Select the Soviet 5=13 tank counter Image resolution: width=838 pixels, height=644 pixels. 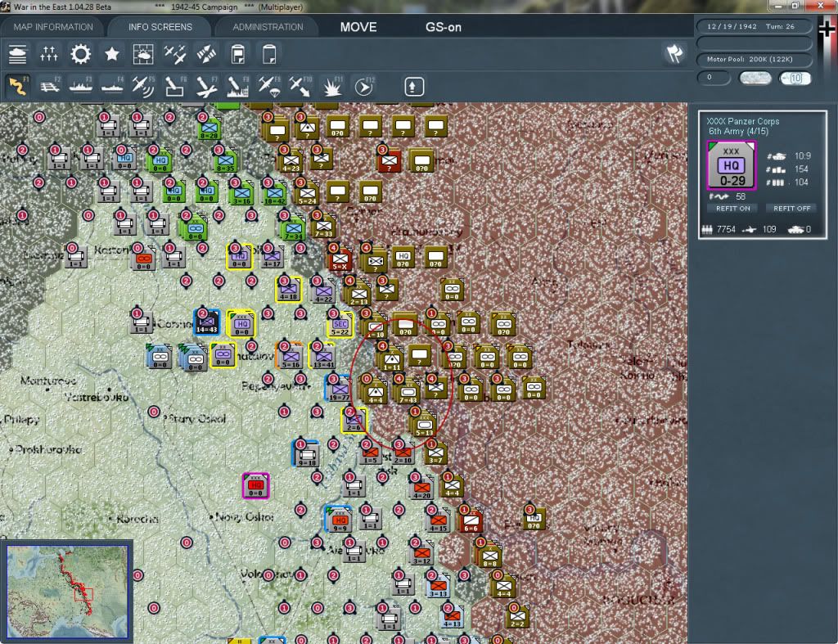point(425,425)
